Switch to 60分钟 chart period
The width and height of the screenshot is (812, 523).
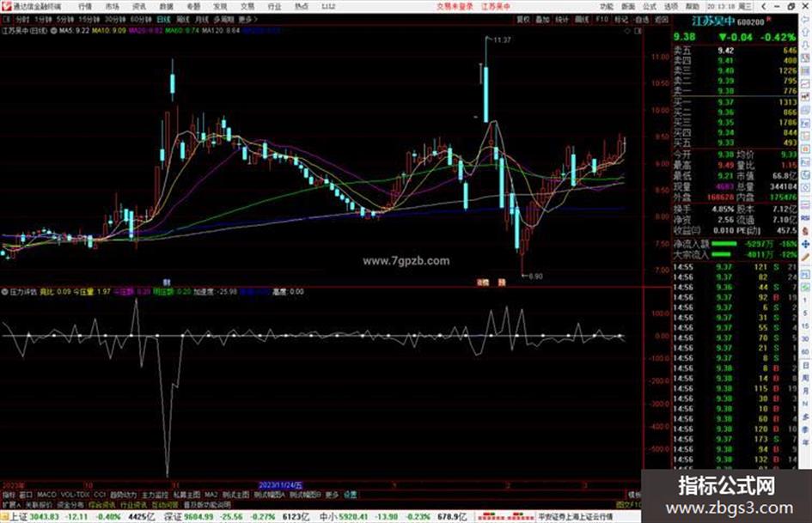click(x=141, y=19)
